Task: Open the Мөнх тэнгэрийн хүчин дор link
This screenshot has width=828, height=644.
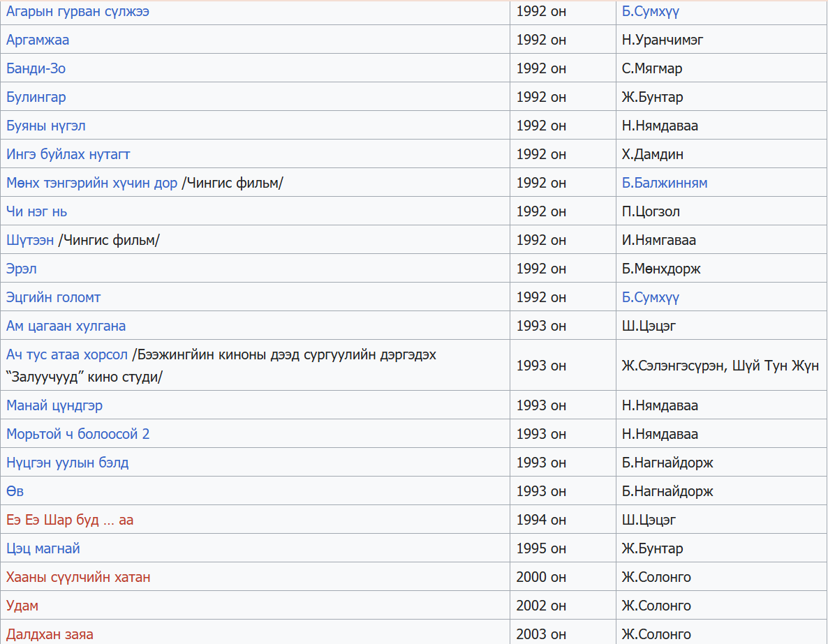Action: point(92,183)
